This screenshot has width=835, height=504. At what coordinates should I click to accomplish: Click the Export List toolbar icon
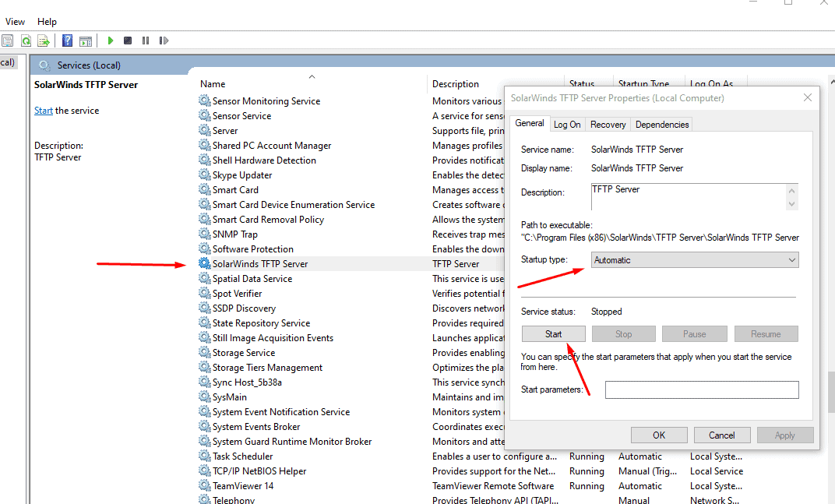44,40
